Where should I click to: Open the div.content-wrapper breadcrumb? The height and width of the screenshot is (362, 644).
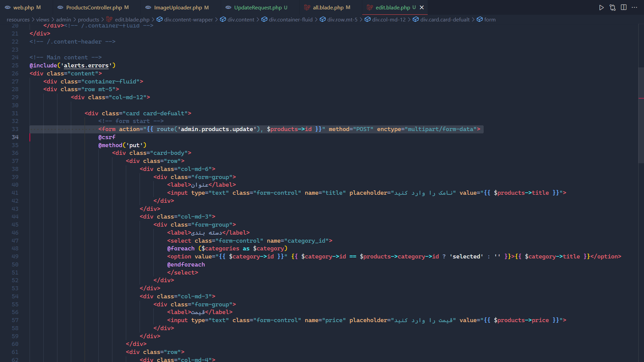pos(189,19)
